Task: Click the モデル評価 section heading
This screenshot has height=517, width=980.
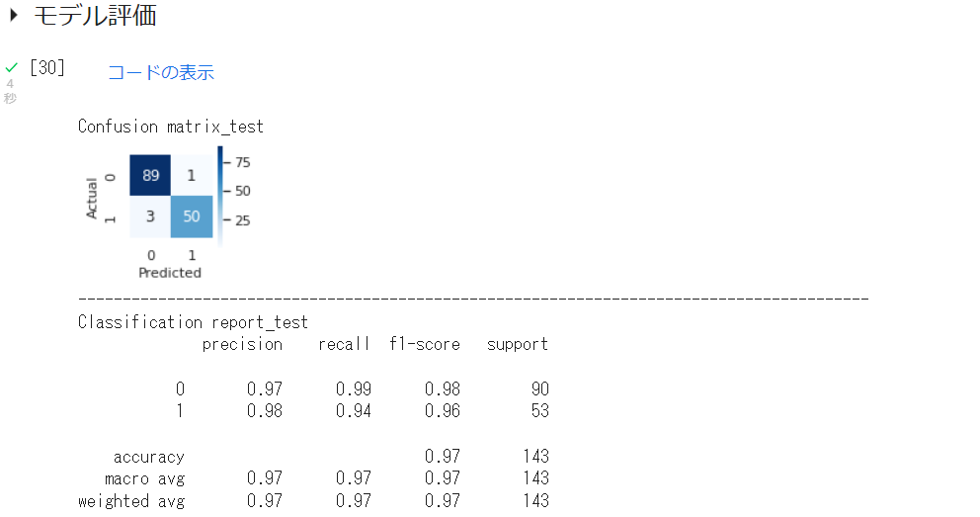Action: [x=95, y=16]
